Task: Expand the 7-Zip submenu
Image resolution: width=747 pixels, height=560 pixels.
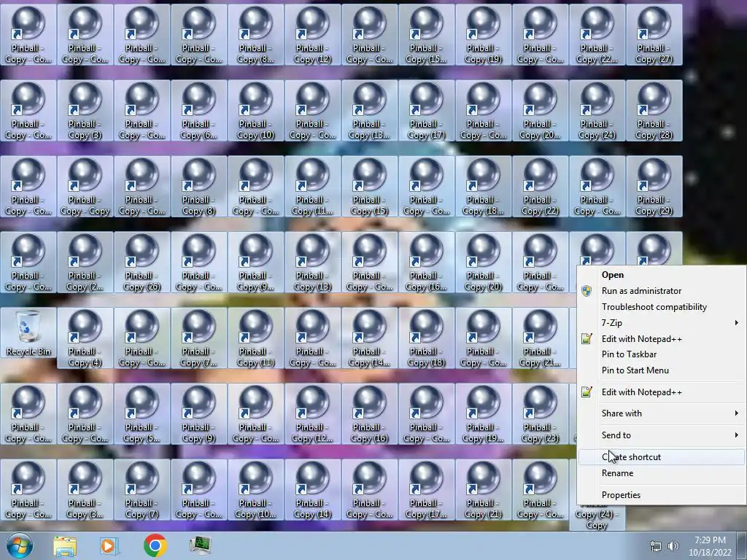Action: tap(661, 322)
